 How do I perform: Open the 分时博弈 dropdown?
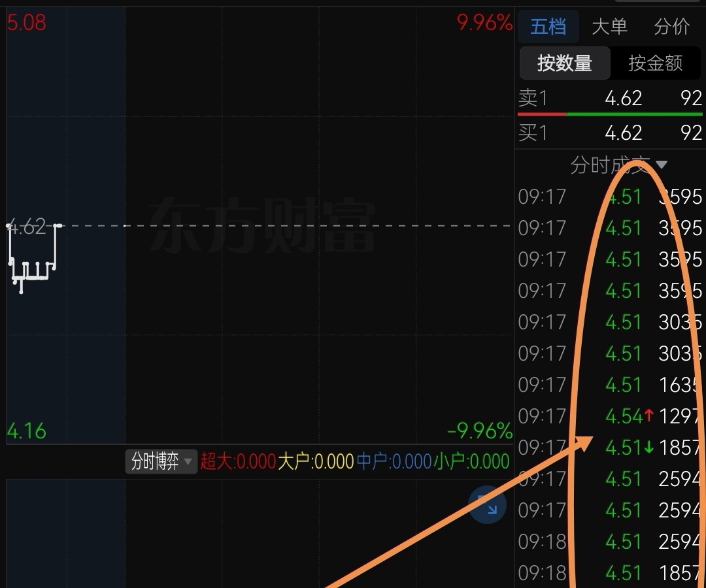point(161,461)
